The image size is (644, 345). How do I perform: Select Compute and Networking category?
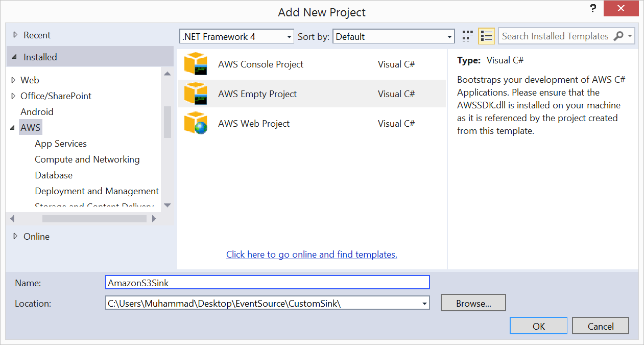point(87,159)
